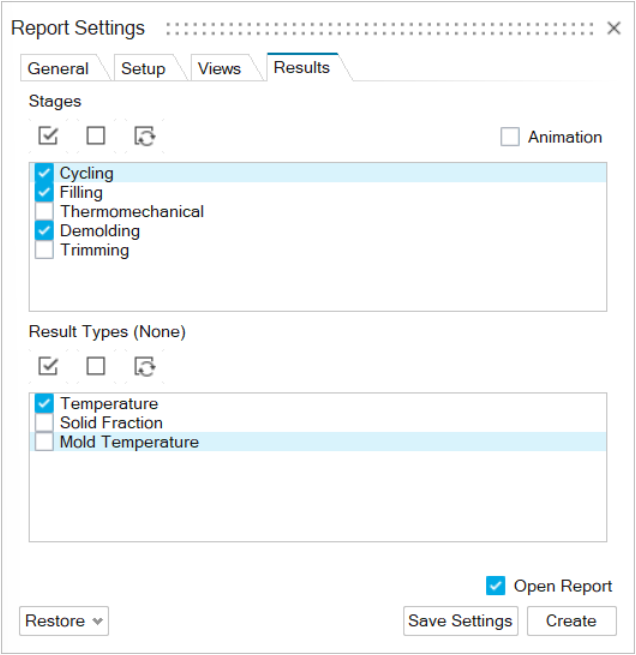Go to the Views tab

click(x=219, y=69)
